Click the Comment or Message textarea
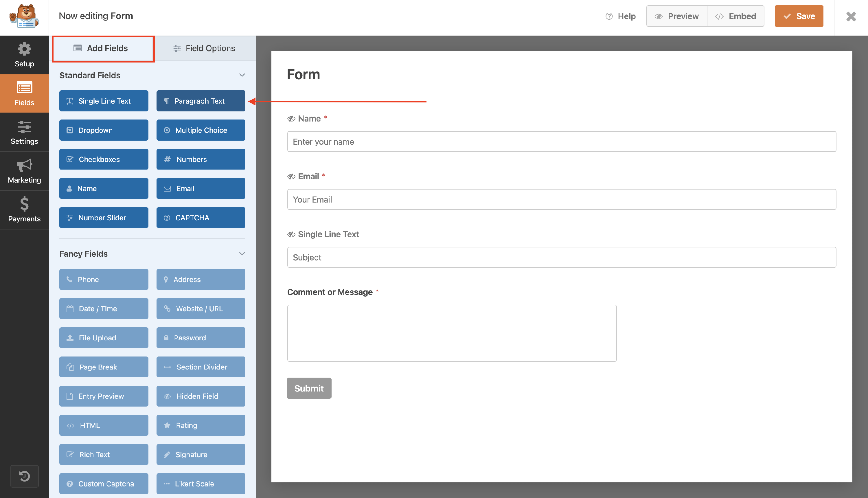The image size is (868, 498). (x=451, y=333)
